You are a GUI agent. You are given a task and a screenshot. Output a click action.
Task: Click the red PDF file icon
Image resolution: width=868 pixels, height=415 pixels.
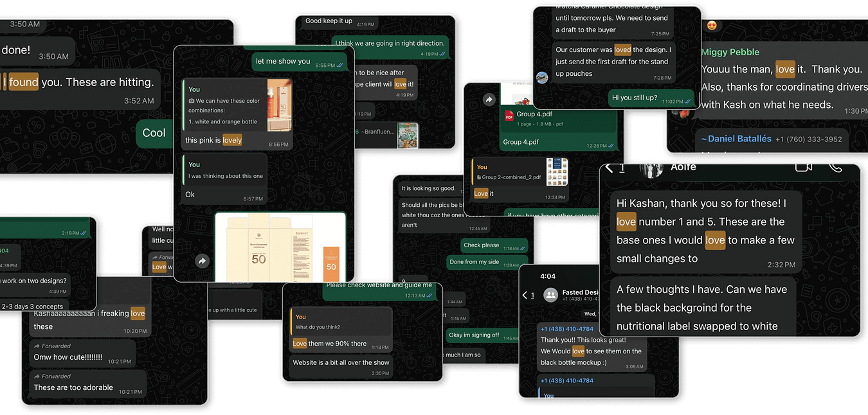[x=509, y=116]
